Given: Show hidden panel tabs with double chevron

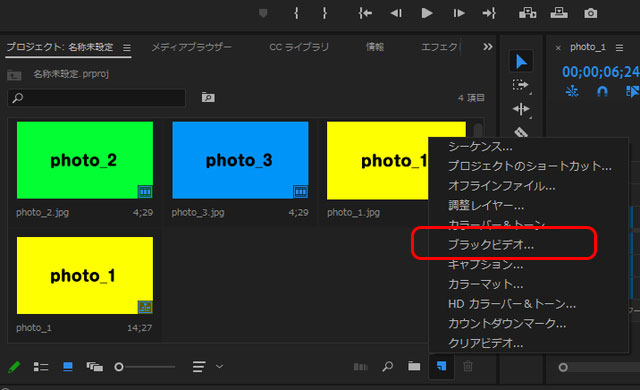Looking at the screenshot, I should click(488, 47).
